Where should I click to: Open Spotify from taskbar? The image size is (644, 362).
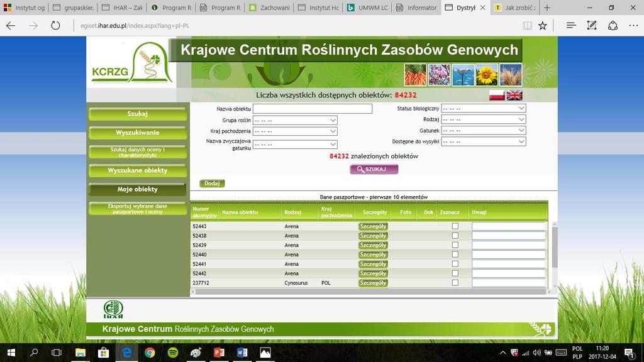[173, 353]
